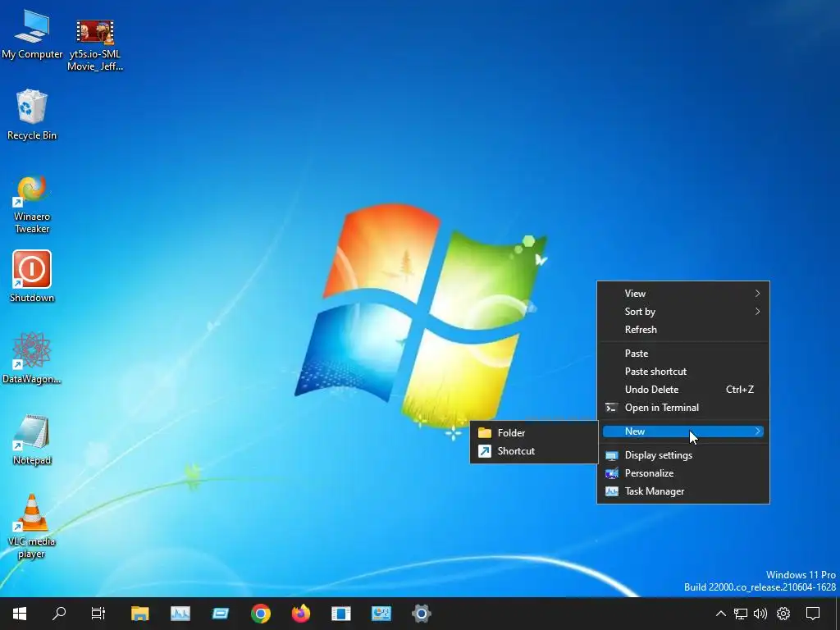840x630 pixels.
Task: Select the Shutdown desktop shortcut
Action: (32, 276)
